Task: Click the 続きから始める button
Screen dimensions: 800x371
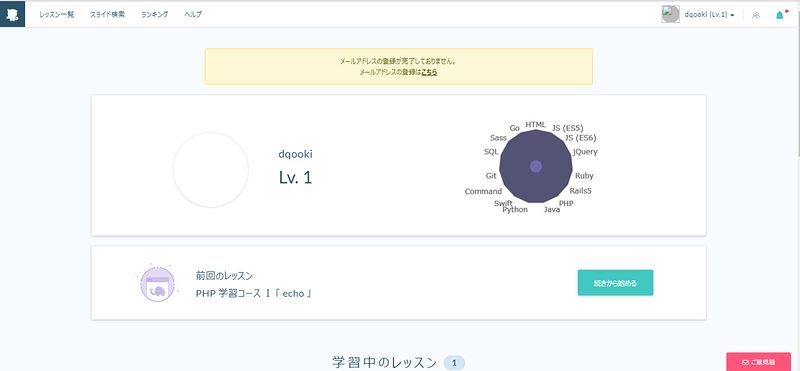Action: (x=615, y=283)
